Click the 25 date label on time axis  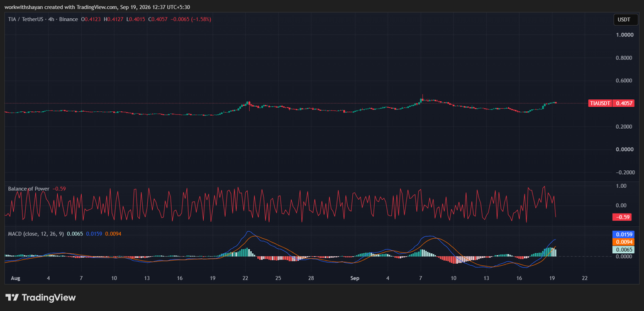click(x=278, y=278)
